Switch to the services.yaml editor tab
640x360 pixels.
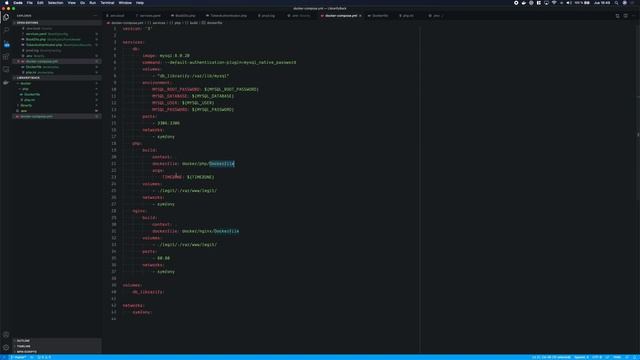[149, 16]
